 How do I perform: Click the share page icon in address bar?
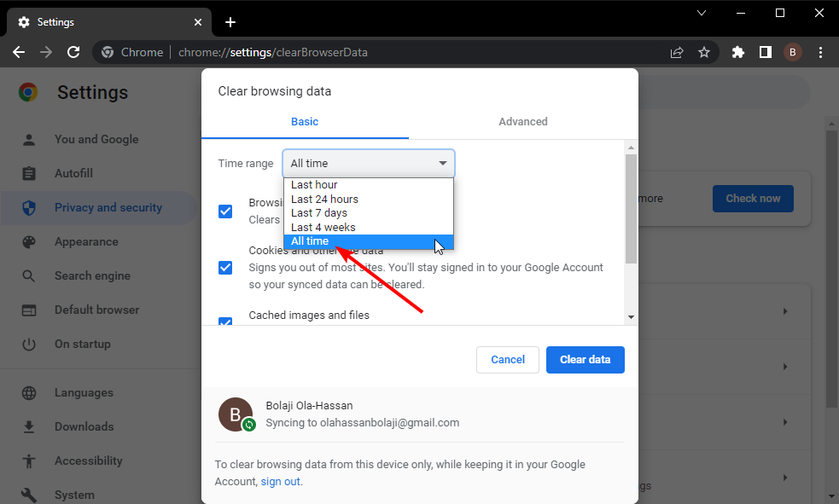coord(677,52)
